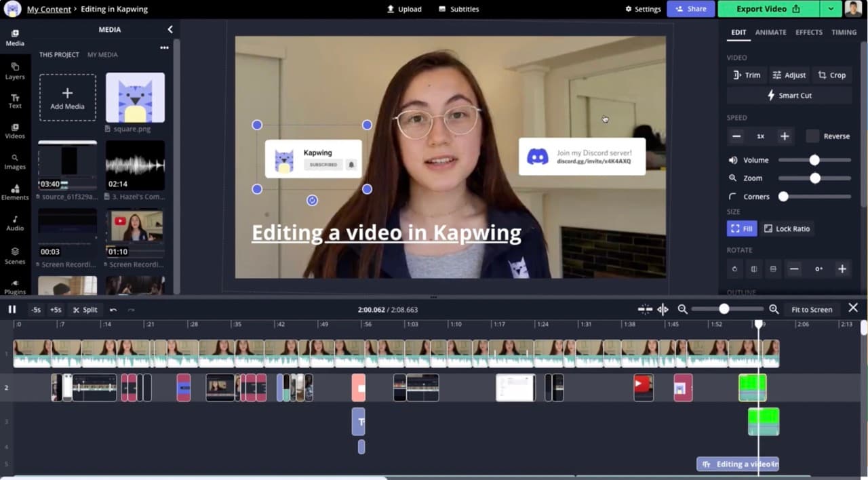Click Add Media tile
Viewport: 868px width, 480px height.
[x=67, y=98]
